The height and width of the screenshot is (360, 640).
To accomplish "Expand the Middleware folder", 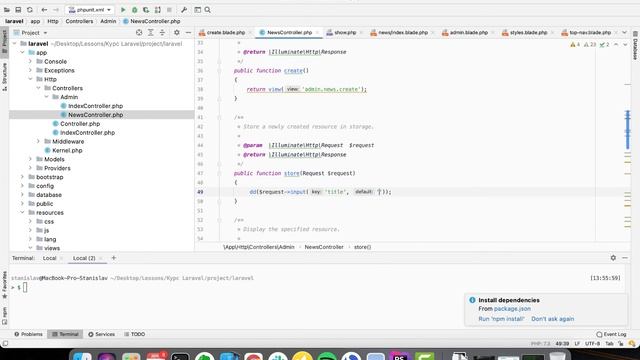I will coord(38,142).
